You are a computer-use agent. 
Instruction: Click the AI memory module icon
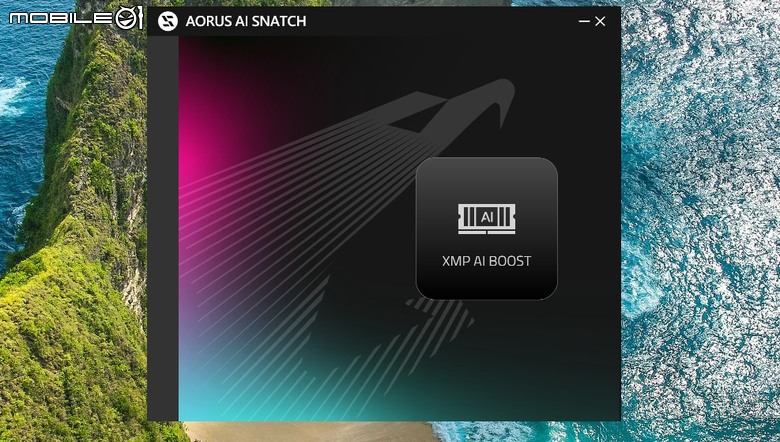coord(487,218)
